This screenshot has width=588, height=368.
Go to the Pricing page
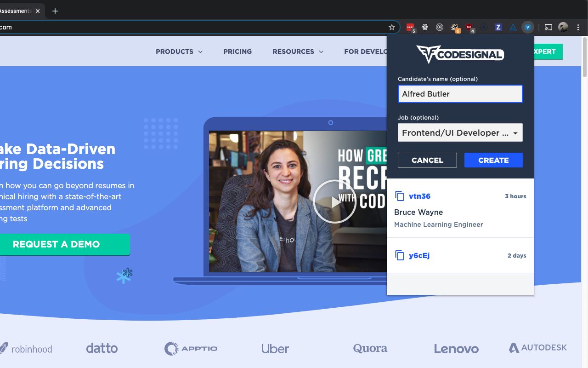(237, 52)
